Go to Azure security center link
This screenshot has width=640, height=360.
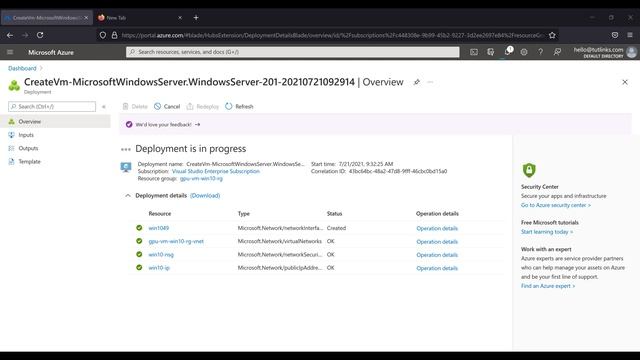[556, 205]
